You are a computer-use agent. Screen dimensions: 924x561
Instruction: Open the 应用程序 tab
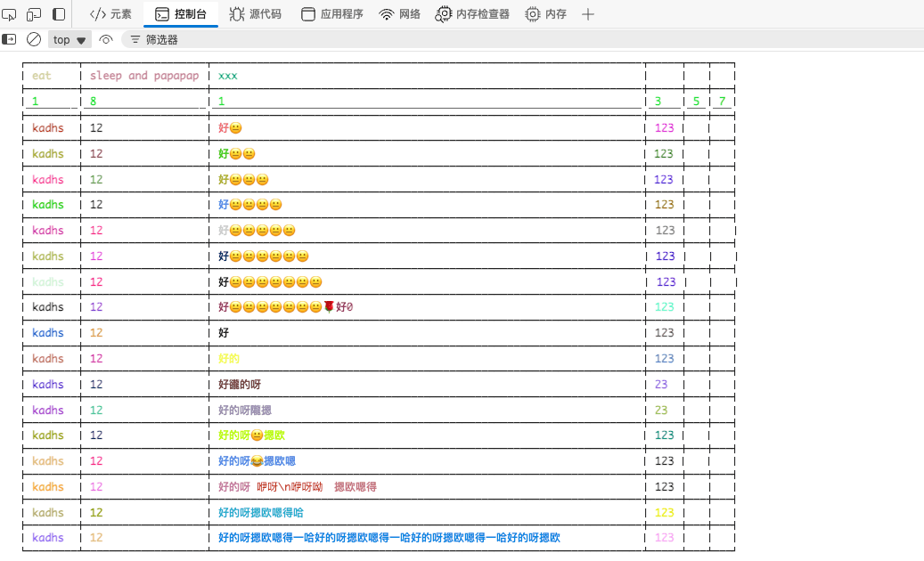pyautogui.click(x=332, y=14)
